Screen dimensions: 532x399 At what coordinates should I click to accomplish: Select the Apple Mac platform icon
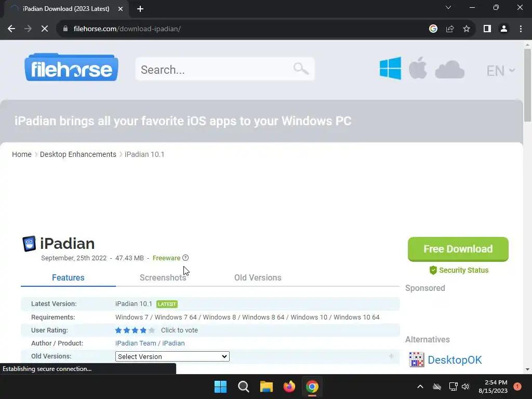[418, 68]
